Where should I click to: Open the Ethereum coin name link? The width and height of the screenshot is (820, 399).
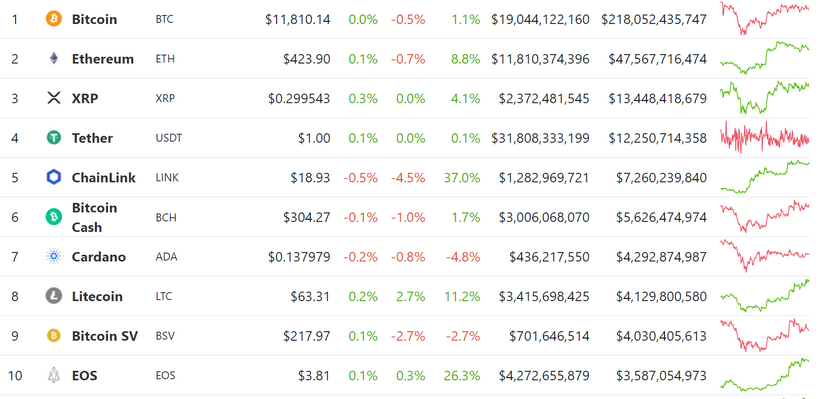point(102,59)
